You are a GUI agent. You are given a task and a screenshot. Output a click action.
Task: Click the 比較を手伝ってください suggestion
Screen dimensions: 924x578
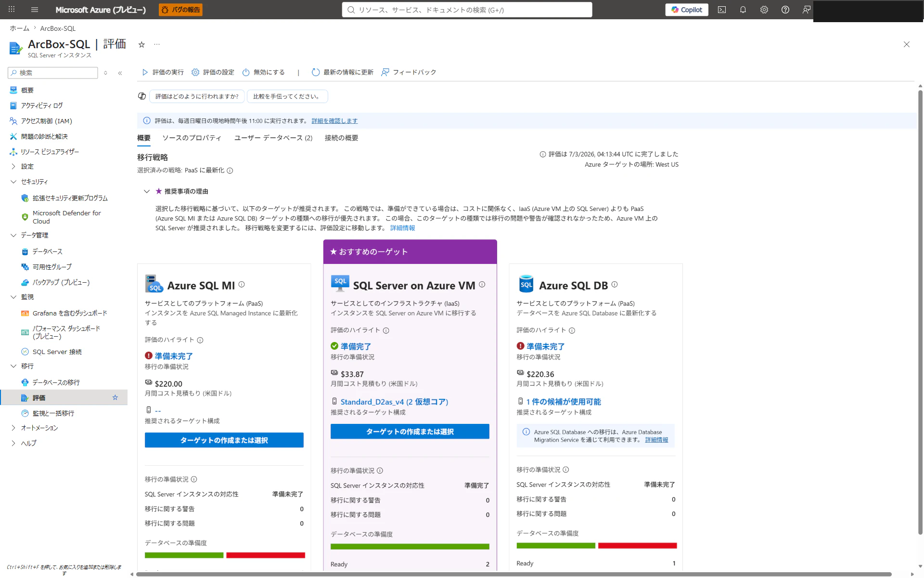click(x=287, y=96)
